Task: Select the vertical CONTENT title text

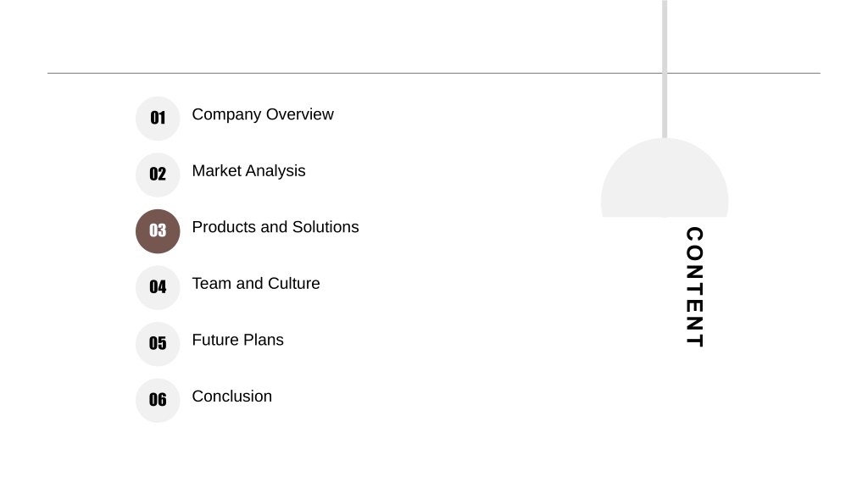Action: (695, 286)
